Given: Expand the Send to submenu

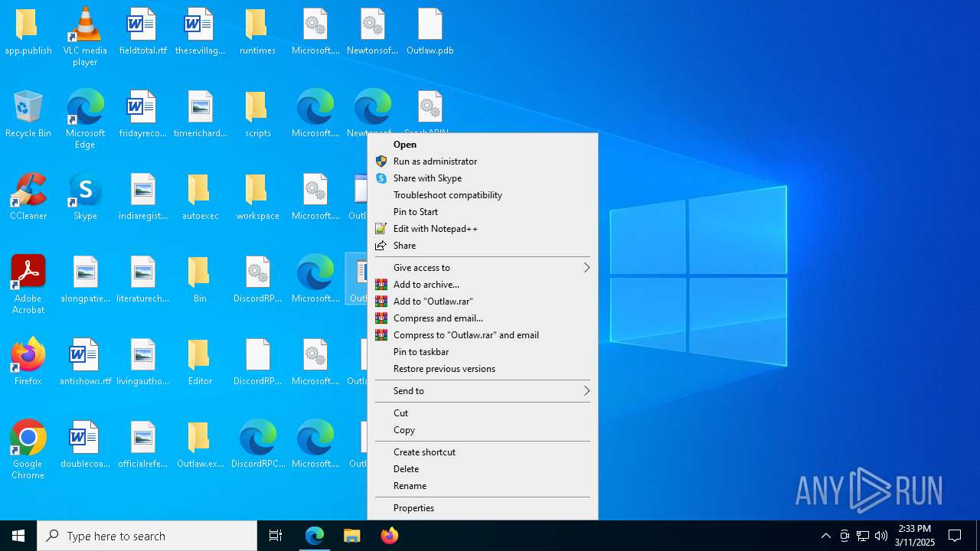Looking at the screenshot, I should pos(482,391).
